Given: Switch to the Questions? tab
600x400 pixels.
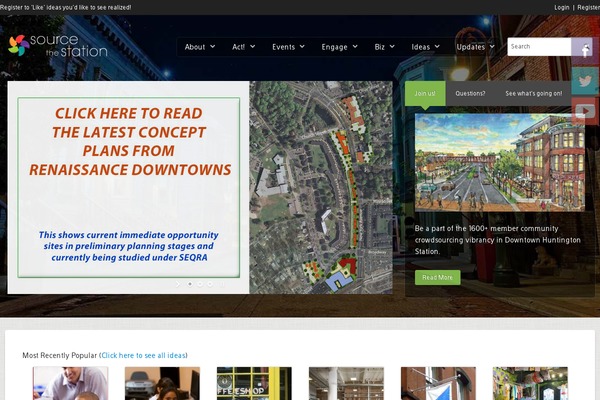Looking at the screenshot, I should [470, 93].
